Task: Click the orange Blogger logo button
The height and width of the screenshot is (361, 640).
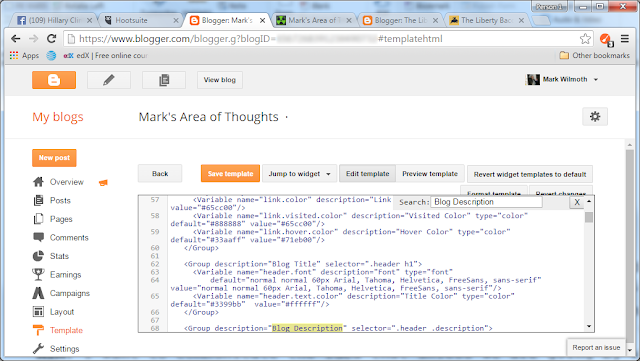Action: pyautogui.click(x=54, y=80)
